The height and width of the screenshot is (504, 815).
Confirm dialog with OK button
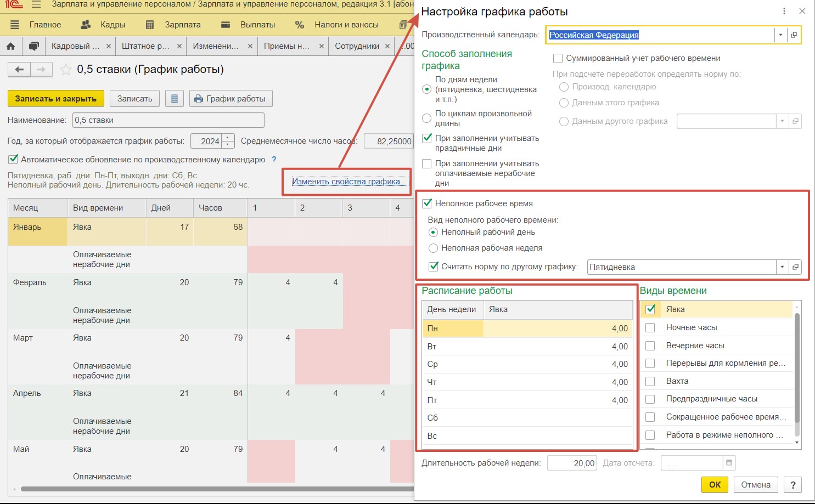(715, 485)
